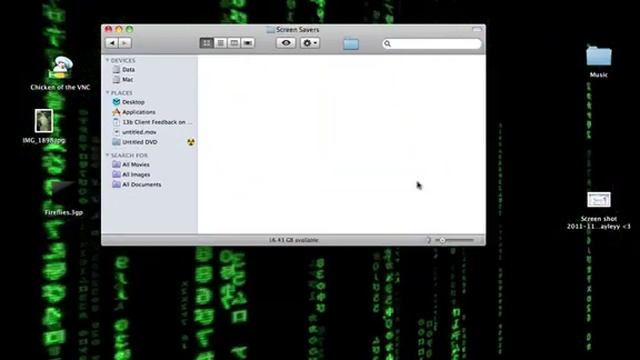Click the blue folder toolbar icon
Screen dimensions: 640x360
[351, 43]
